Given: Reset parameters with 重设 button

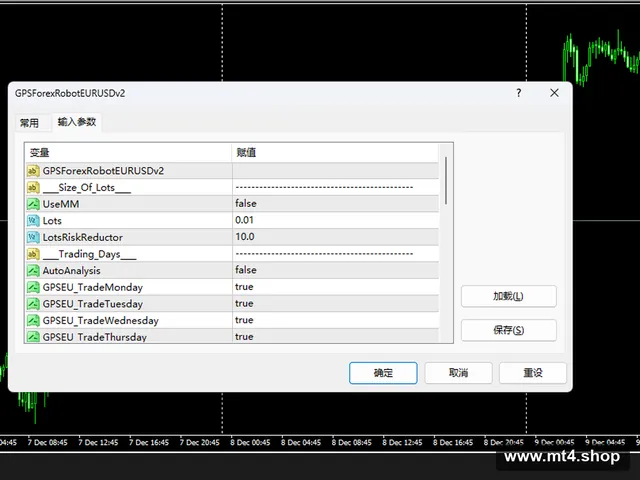Looking at the screenshot, I should [533, 373].
